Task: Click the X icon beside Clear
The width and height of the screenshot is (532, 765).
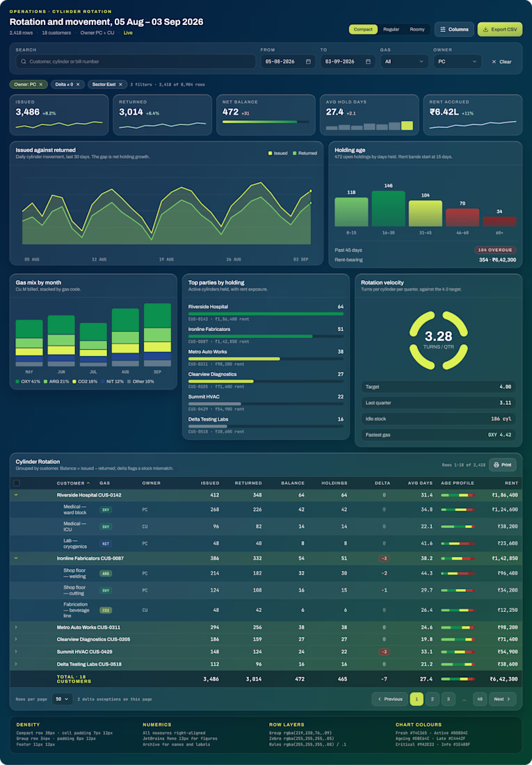Action: pyautogui.click(x=494, y=62)
